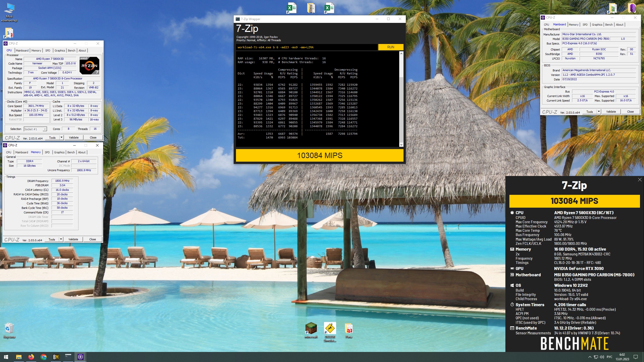Click the BIOS date 07/19/2022 field

point(599,79)
